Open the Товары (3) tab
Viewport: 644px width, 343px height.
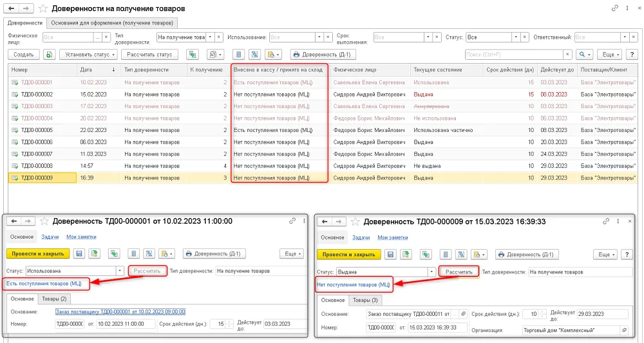pyautogui.click(x=365, y=301)
